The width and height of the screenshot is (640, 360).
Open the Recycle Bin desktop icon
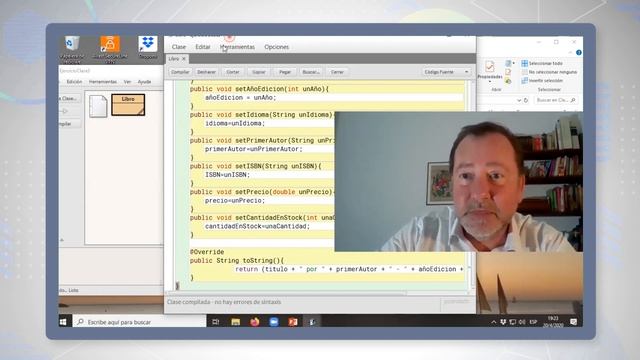(72, 44)
